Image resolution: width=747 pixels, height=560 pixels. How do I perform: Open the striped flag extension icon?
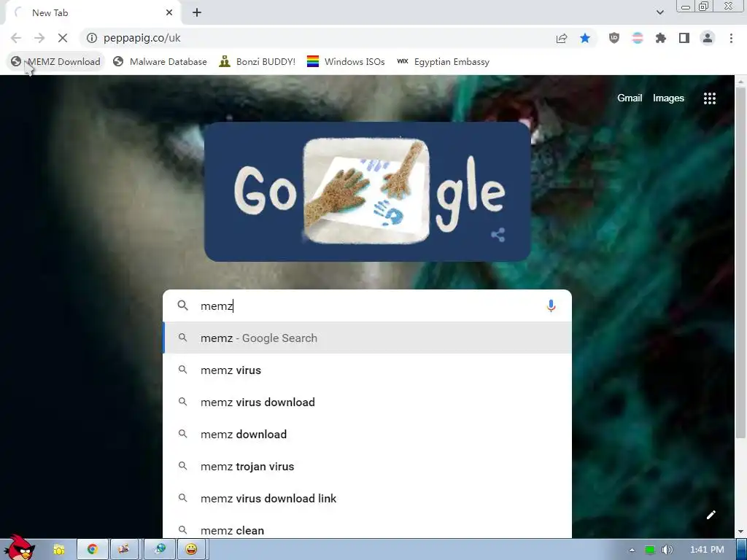click(638, 38)
